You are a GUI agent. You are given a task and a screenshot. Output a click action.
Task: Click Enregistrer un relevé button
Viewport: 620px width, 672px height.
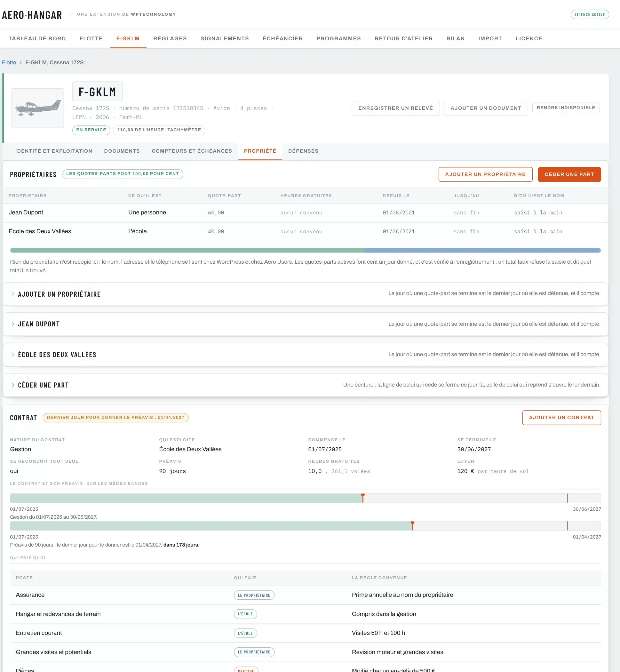point(395,108)
